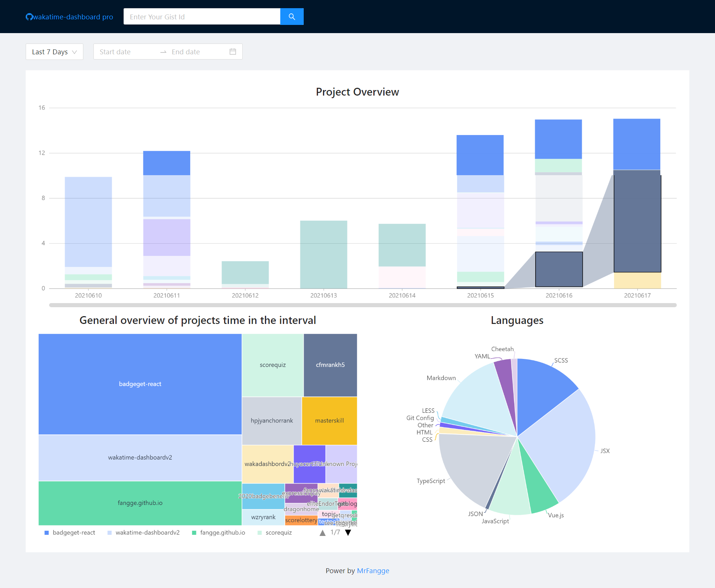Click the magnifier search button
Image resolution: width=715 pixels, height=588 pixels.
[x=292, y=17]
